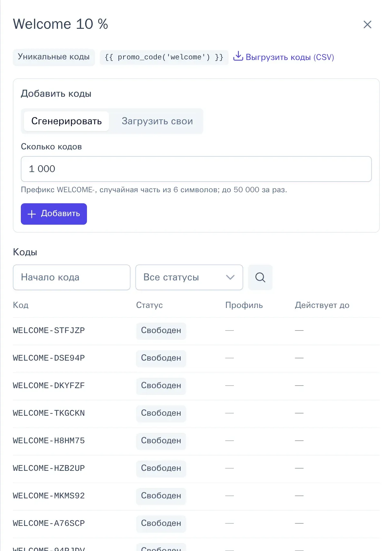Screen dimensions: 392x551
Task: Click the magnifier search icon button
Action: 260,277
